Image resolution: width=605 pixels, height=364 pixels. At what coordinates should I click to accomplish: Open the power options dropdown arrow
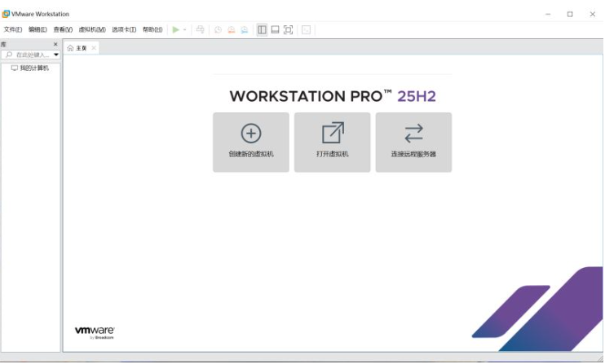[185, 29]
